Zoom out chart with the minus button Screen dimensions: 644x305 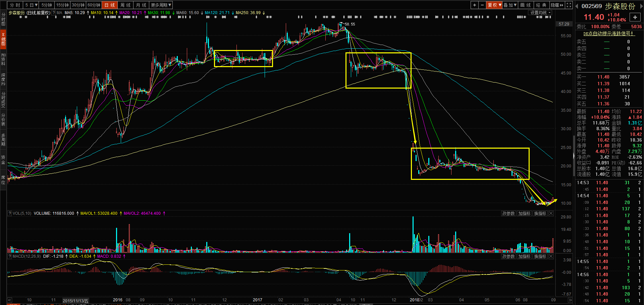pyautogui.click(x=482, y=5)
